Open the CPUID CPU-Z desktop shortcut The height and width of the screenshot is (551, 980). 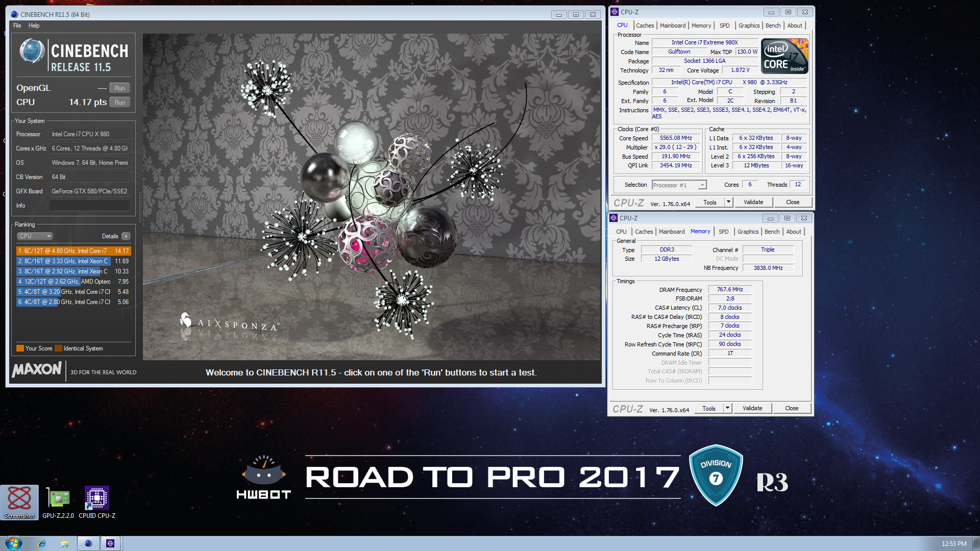coord(97,502)
